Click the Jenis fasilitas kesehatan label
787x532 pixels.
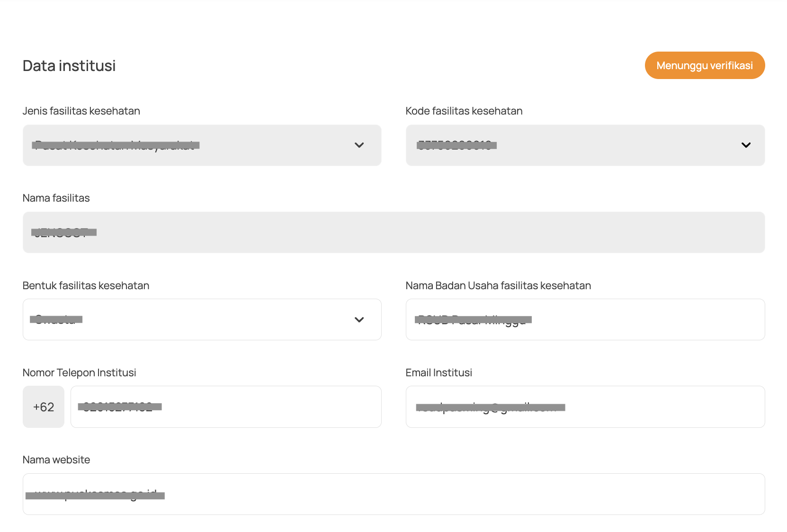[x=81, y=111]
